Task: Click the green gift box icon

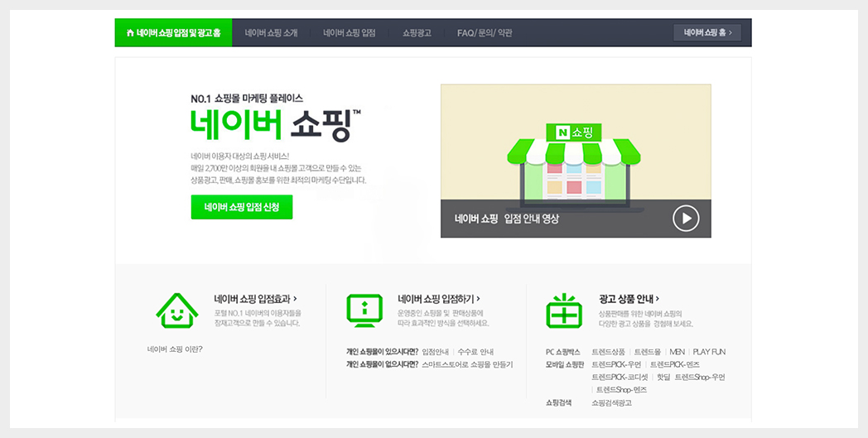Action: click(564, 310)
